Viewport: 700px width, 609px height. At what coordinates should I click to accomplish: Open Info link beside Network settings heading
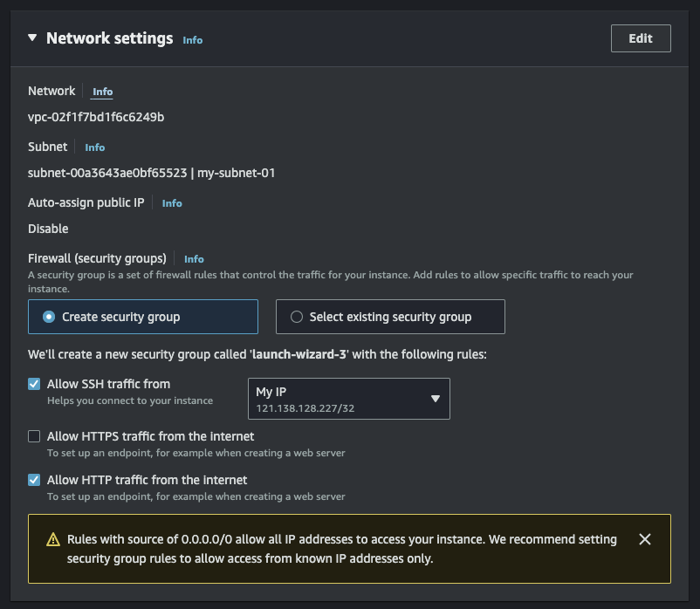click(192, 40)
